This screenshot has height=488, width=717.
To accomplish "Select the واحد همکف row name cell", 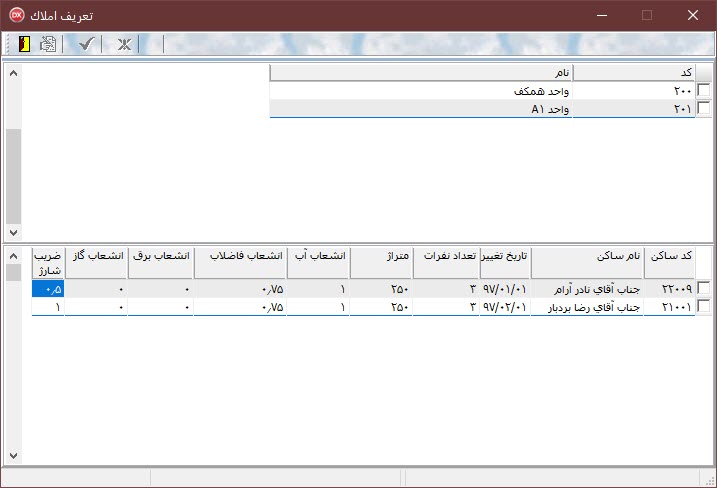I will pos(421,91).
